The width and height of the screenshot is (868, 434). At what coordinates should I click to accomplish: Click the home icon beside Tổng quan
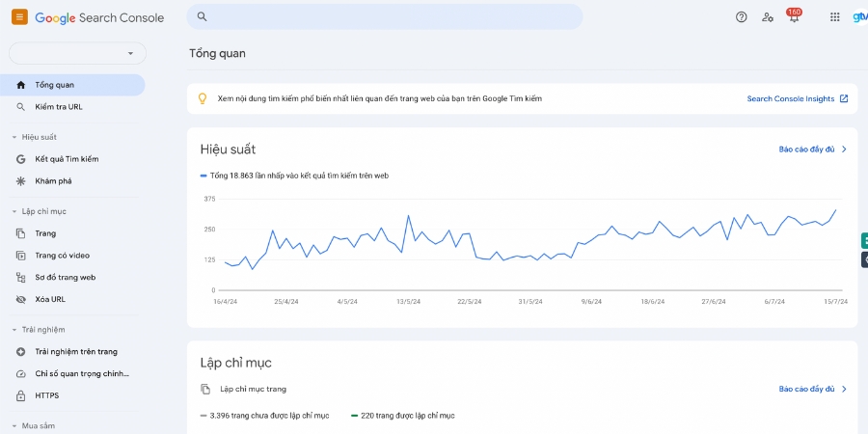21,85
